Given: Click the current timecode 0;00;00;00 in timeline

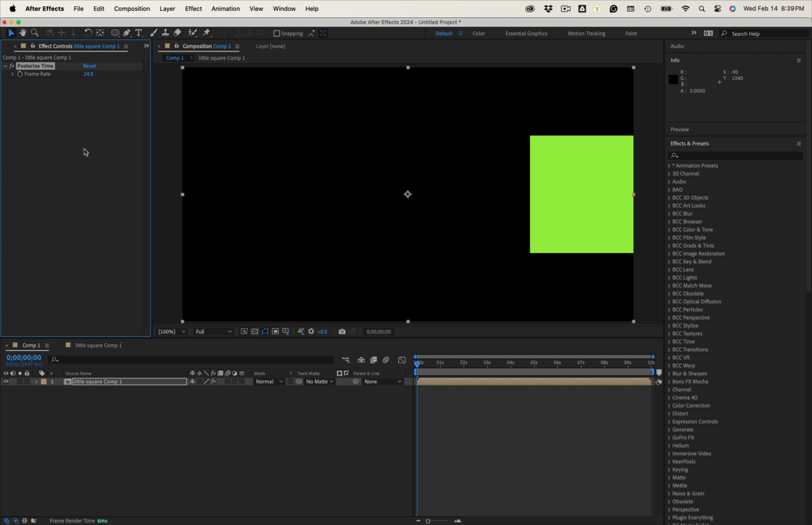Looking at the screenshot, I should point(24,358).
